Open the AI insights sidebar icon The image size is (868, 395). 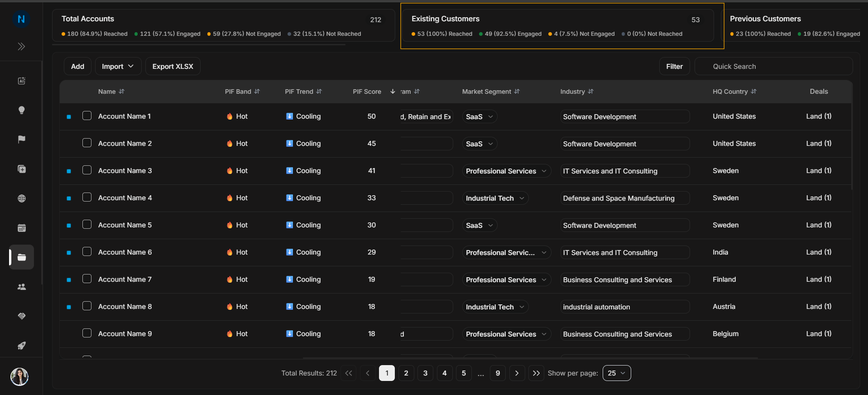[x=21, y=81]
